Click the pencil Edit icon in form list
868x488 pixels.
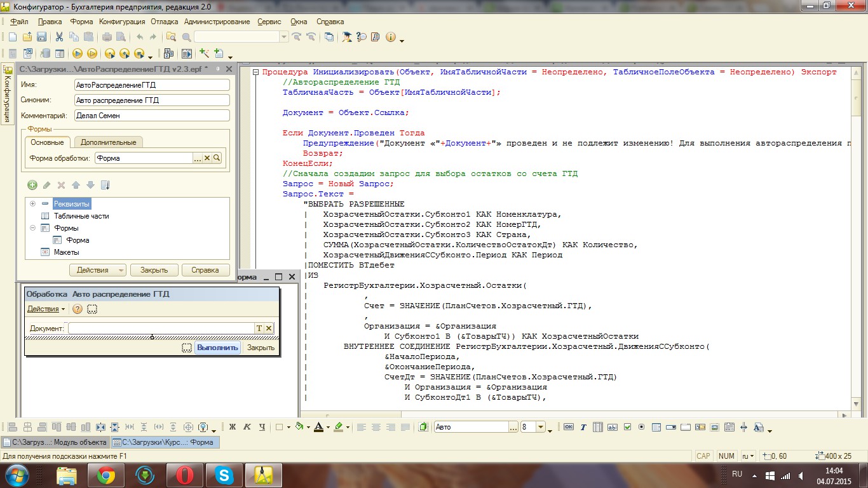click(46, 185)
